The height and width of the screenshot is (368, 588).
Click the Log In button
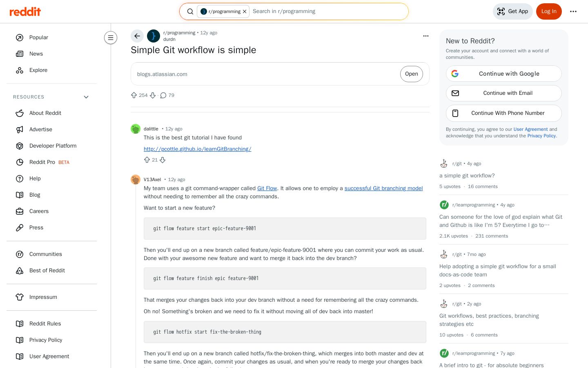[549, 11]
